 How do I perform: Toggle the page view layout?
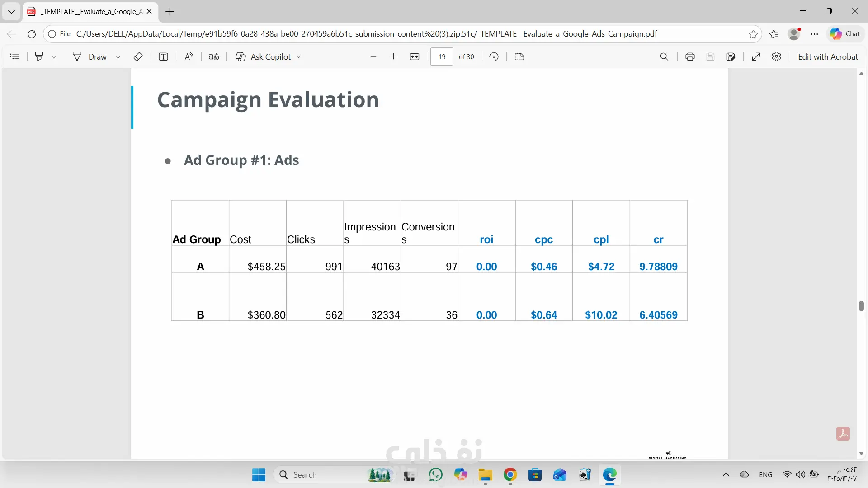(x=519, y=57)
